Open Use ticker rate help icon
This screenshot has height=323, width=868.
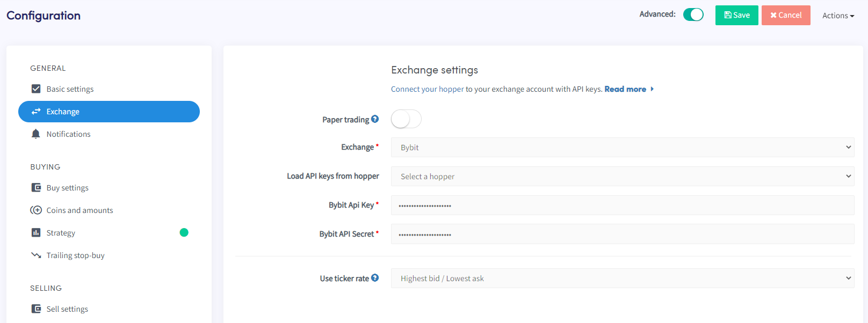375,278
